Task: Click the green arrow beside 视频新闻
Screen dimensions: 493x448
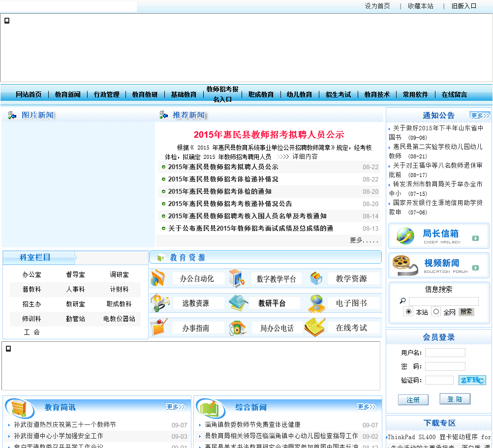Action: pos(475,268)
